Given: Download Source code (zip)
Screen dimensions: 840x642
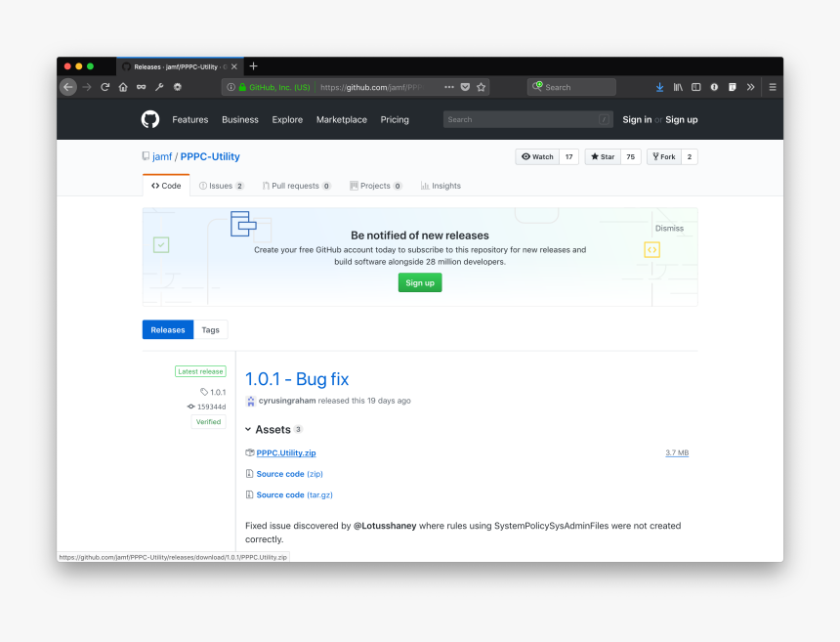Looking at the screenshot, I should pyautogui.click(x=289, y=474).
